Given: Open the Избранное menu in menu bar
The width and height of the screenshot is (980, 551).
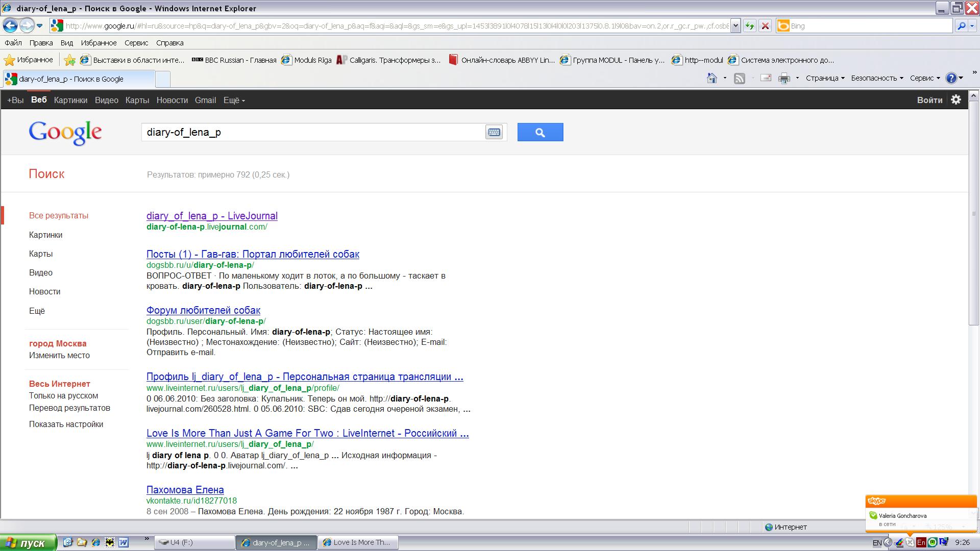Looking at the screenshot, I should (x=99, y=43).
